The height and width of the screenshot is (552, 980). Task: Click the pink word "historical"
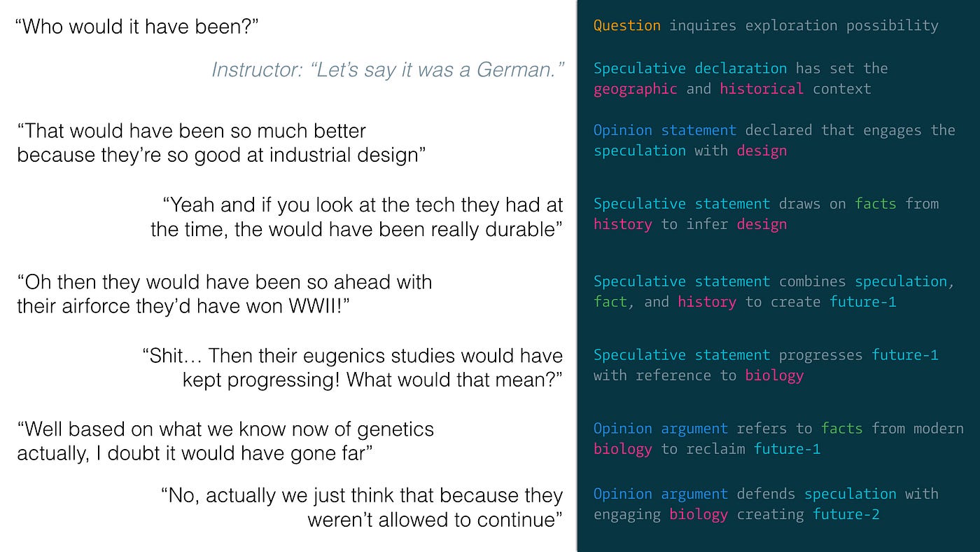pos(761,89)
